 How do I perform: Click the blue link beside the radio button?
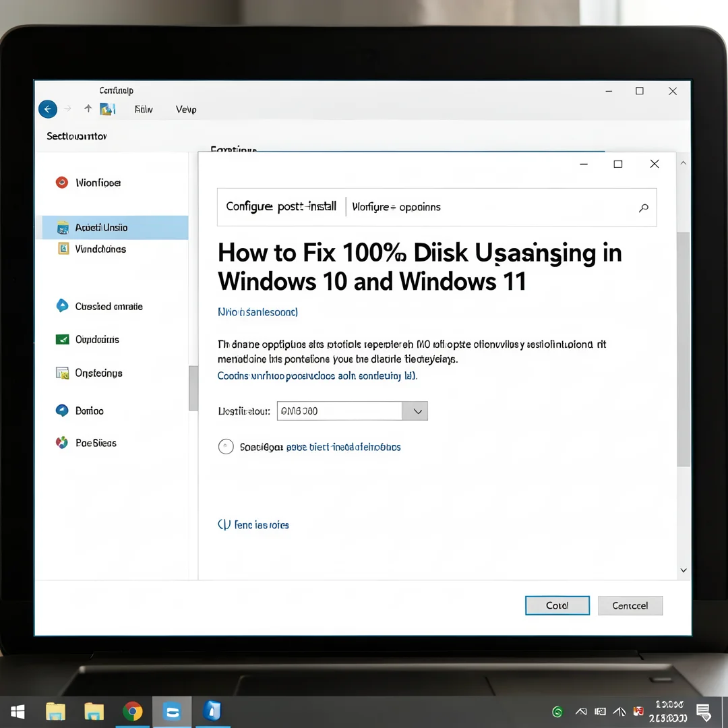pyautogui.click(x=343, y=447)
